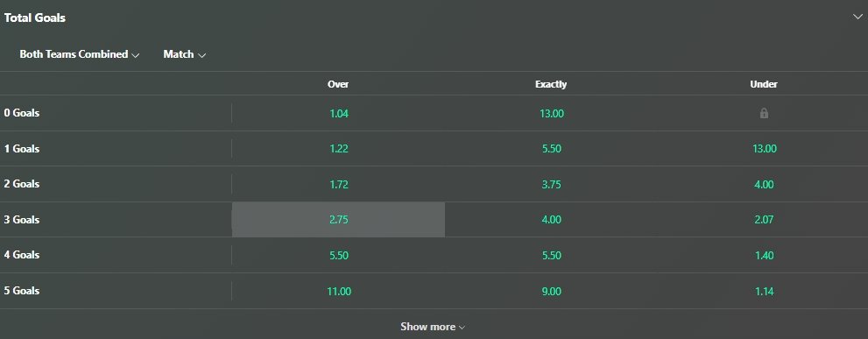Image resolution: width=868 pixels, height=339 pixels.
Task: Select highlighted Over 3 Goals 2.75
Action: (x=338, y=219)
